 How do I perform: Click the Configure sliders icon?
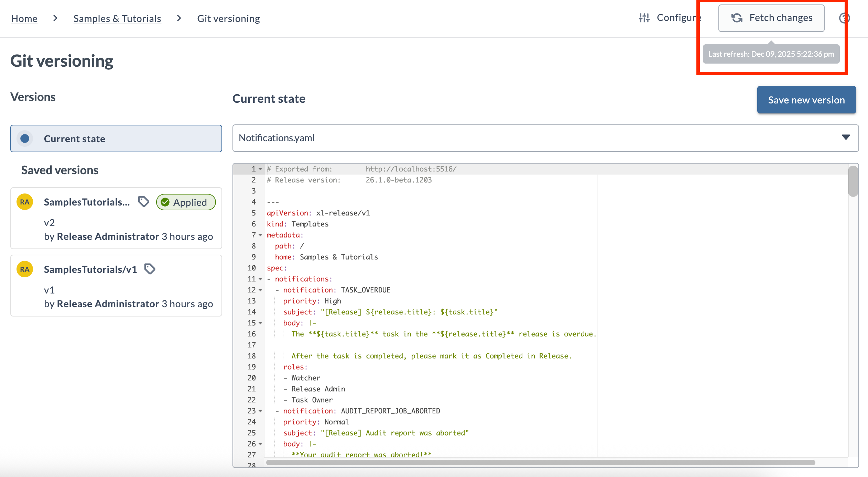point(644,18)
